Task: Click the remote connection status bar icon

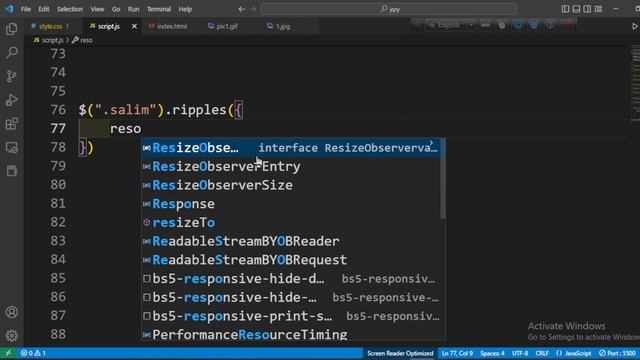Action: pyautogui.click(x=8, y=353)
